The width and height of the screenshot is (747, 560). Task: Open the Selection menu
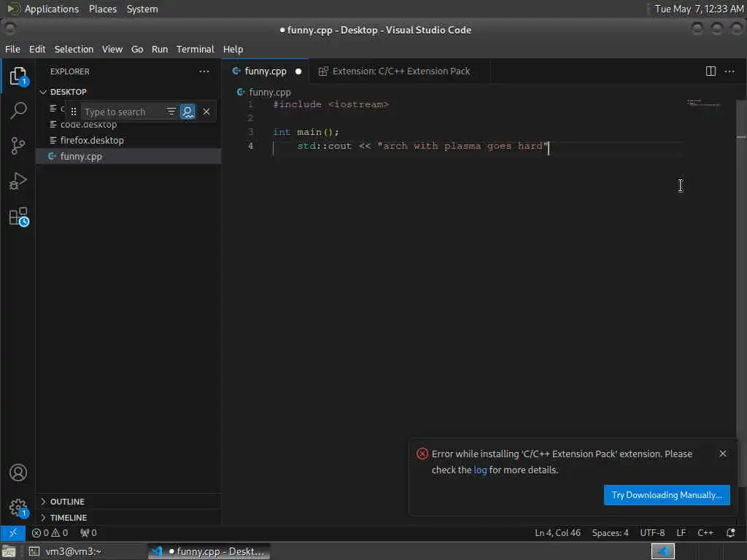click(x=74, y=49)
